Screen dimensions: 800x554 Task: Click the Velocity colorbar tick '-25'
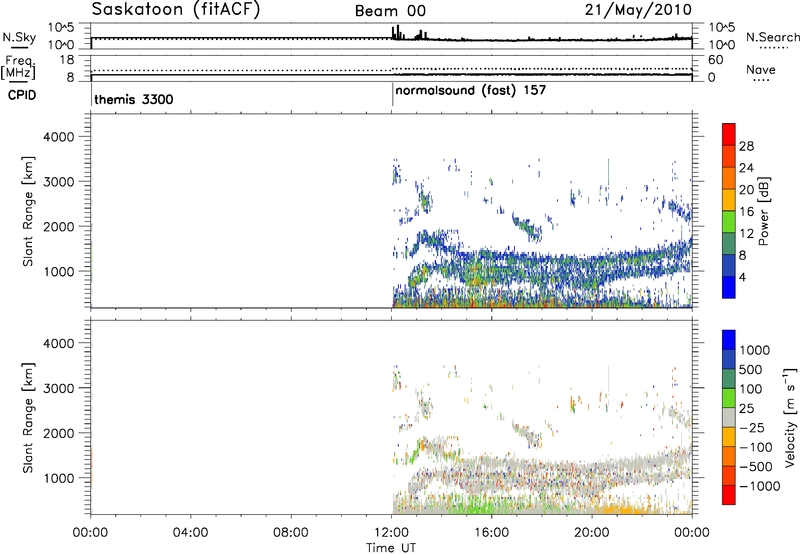[751, 428]
